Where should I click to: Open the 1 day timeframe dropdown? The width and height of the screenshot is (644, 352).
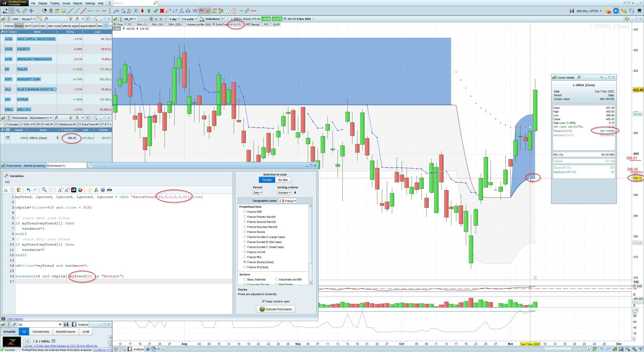[175, 19]
